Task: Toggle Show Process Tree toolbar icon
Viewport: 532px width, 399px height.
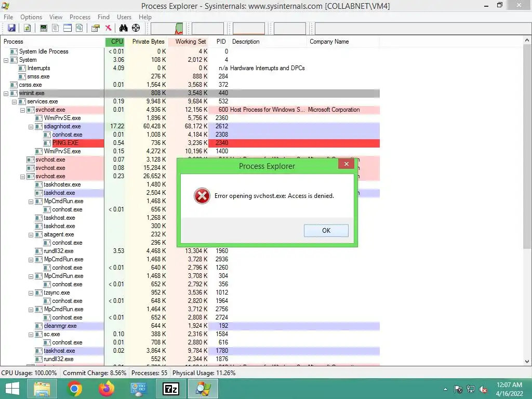Action: pos(55,28)
